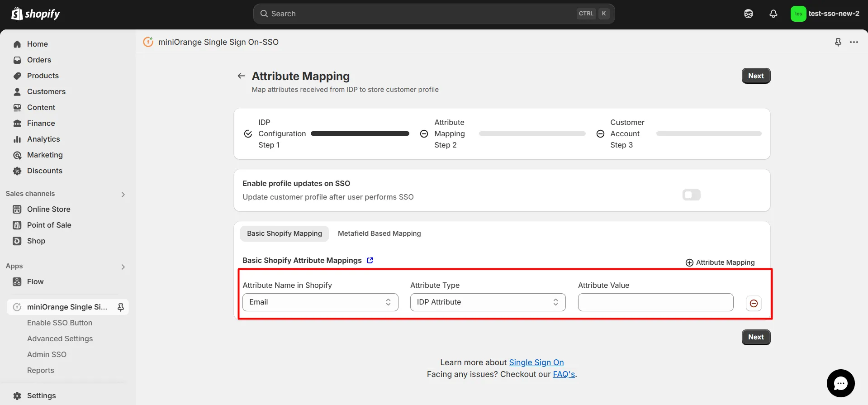
Task: Open Enable SSO Button submenu item
Action: [60, 323]
